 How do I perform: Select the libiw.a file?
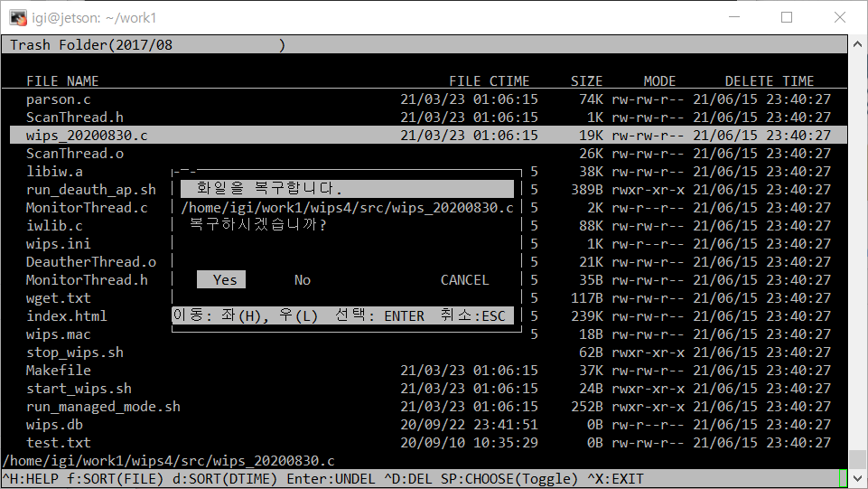pos(54,172)
